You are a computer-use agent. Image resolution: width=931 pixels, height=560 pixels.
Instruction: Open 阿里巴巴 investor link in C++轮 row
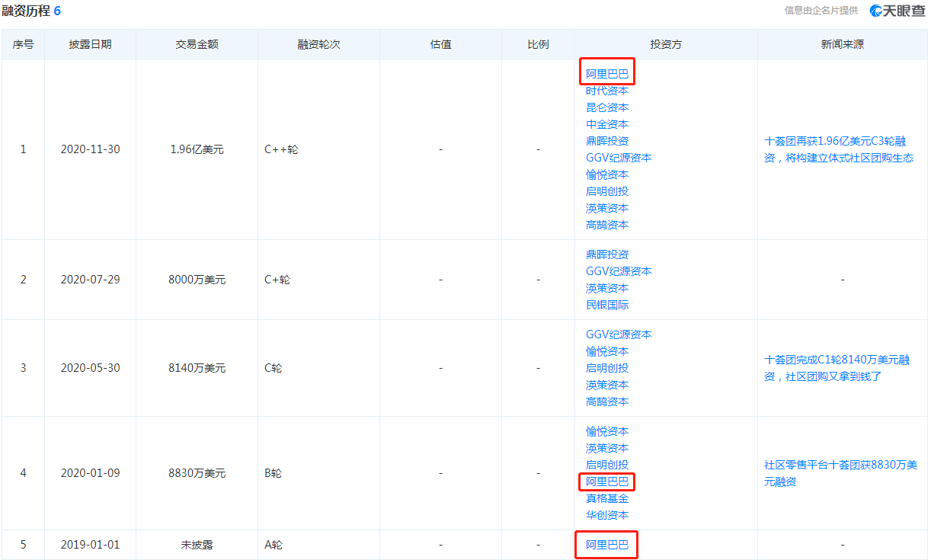point(607,74)
